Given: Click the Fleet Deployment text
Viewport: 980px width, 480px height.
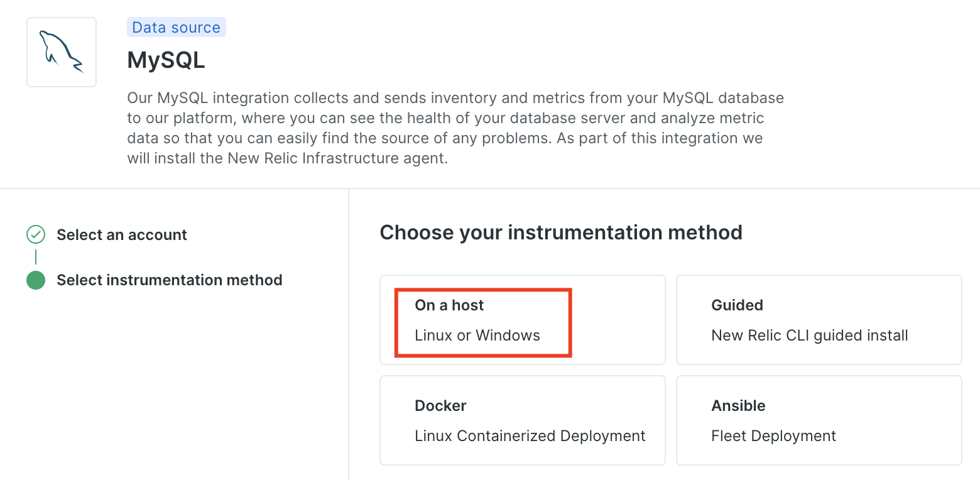Looking at the screenshot, I should (774, 436).
